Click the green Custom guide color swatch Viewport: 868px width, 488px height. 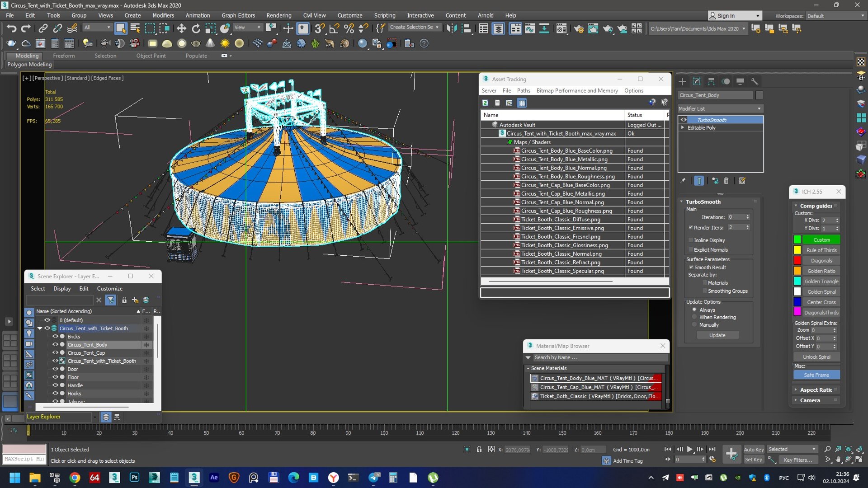(x=797, y=240)
